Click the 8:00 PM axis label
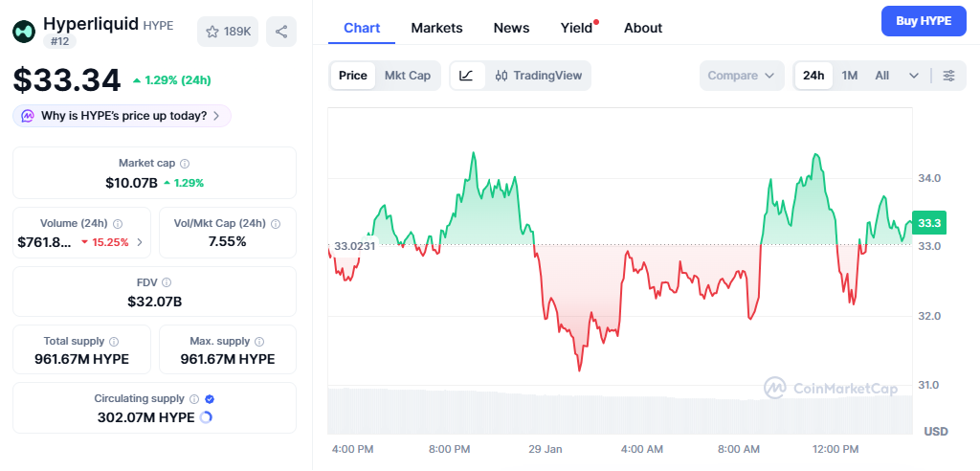 click(x=450, y=449)
